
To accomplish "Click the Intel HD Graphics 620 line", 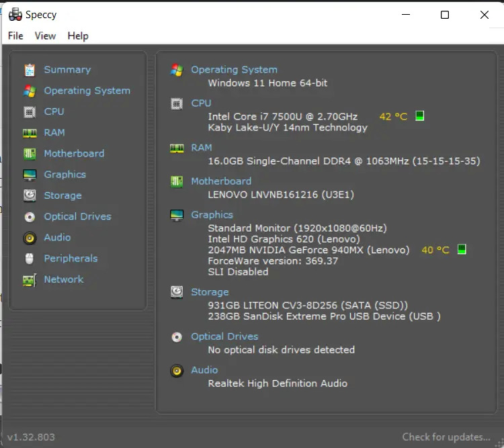I will click(x=284, y=239).
